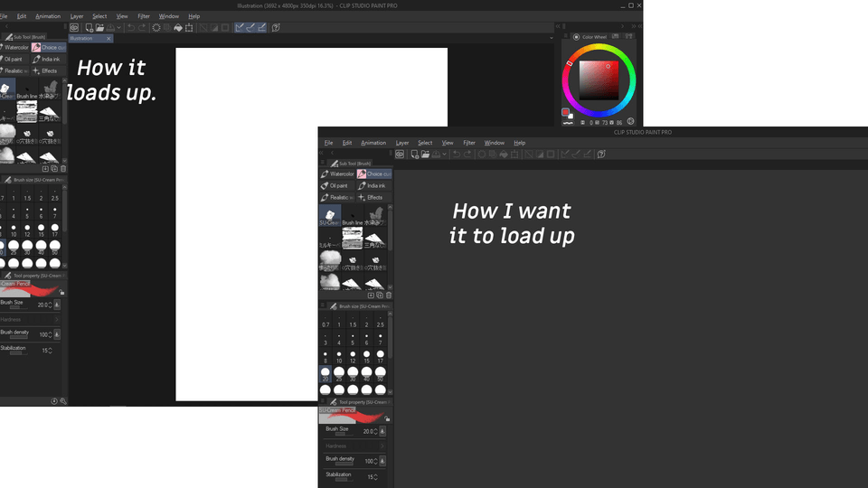Toggle the SU-Cream Pencil lock in front window
This screenshot has width=868, height=488.
pyautogui.click(x=388, y=419)
